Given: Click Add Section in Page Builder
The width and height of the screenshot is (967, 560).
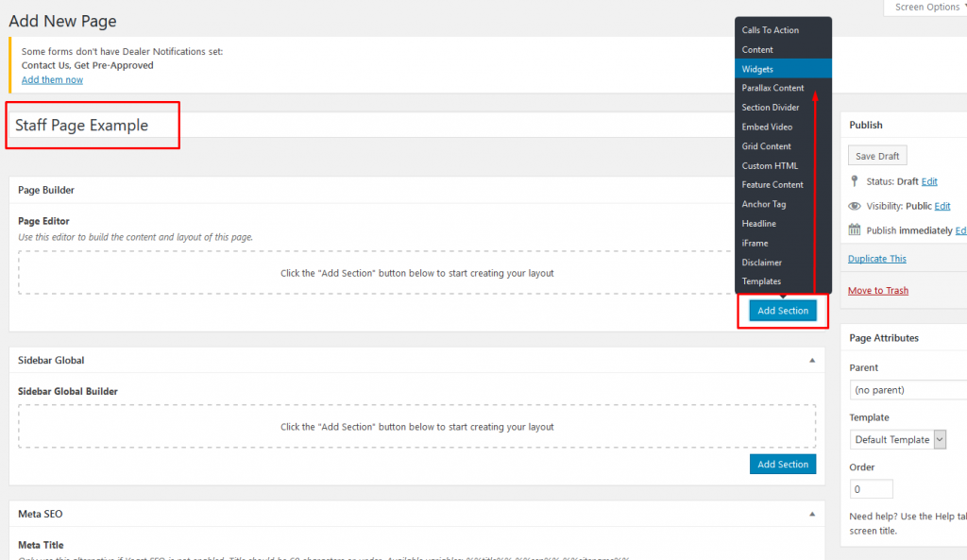Looking at the screenshot, I should (783, 311).
